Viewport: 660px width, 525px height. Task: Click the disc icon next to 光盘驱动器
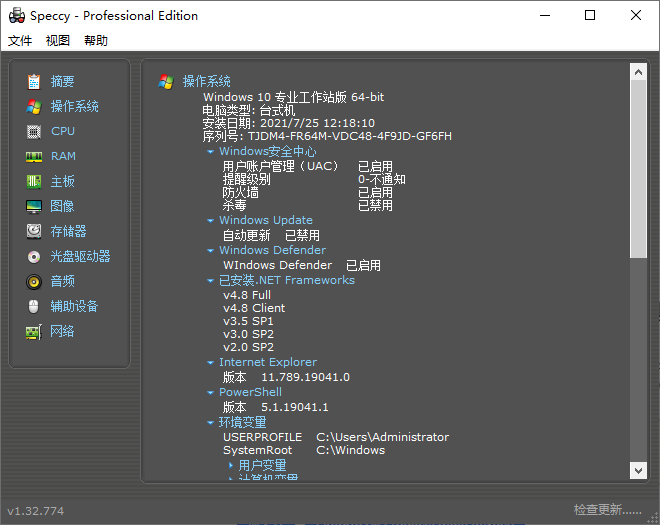click(x=34, y=257)
